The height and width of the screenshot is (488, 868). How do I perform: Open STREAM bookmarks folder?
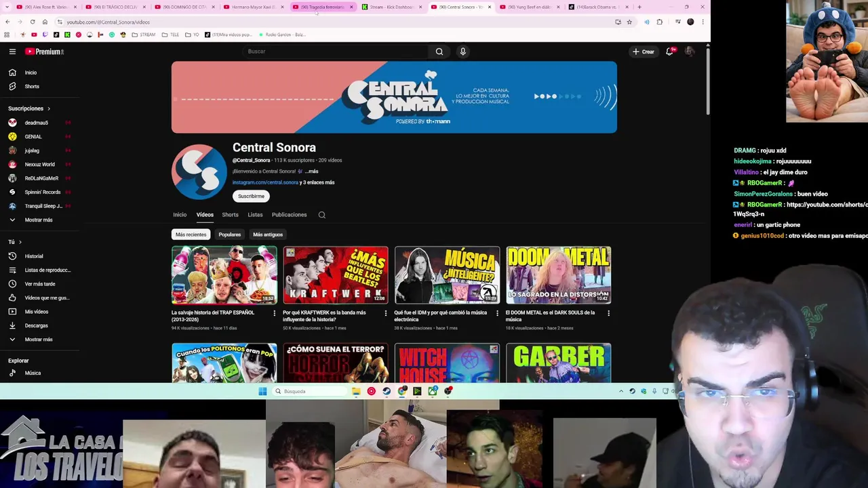coord(144,35)
